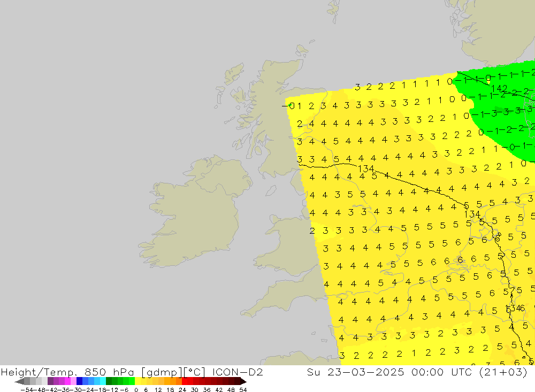Click the maroon arrow tip at legend's right end

click(243, 381)
